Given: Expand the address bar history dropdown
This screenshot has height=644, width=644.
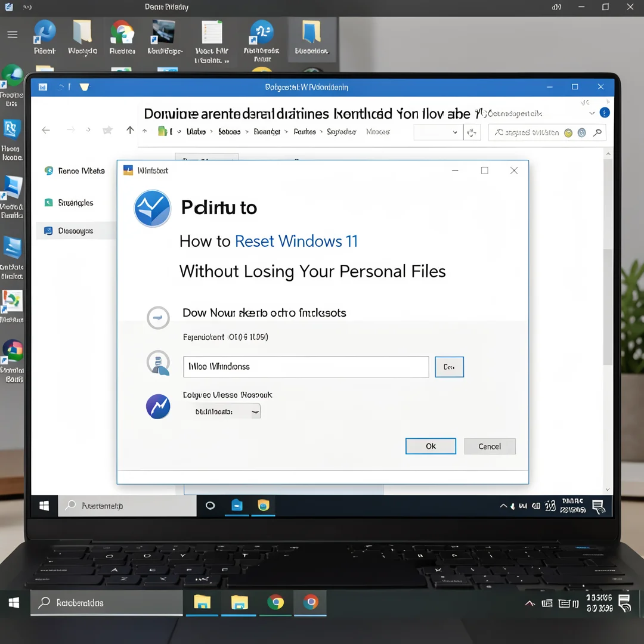Looking at the screenshot, I should (x=454, y=132).
